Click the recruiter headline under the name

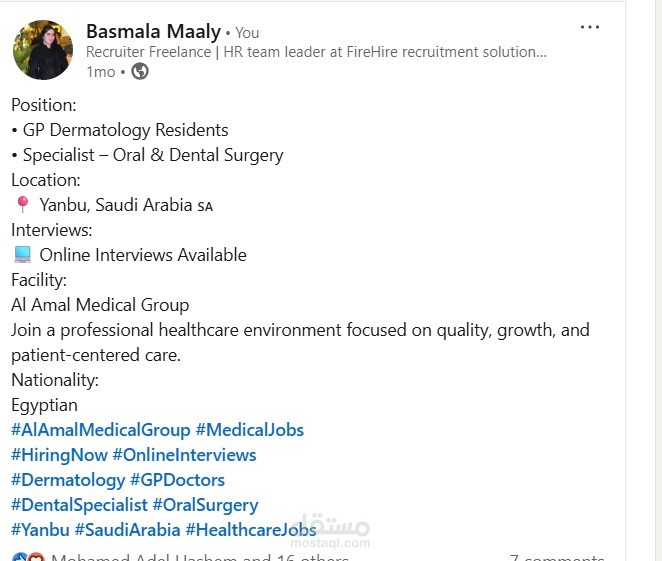click(x=316, y=52)
